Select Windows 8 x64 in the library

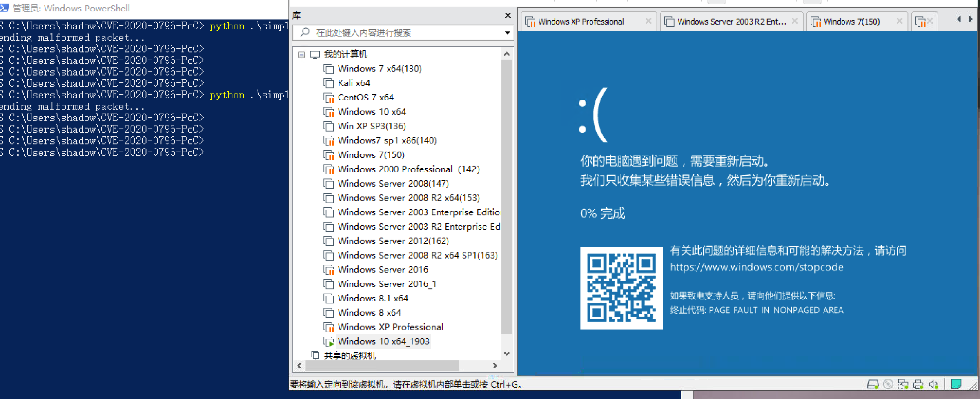(x=370, y=313)
